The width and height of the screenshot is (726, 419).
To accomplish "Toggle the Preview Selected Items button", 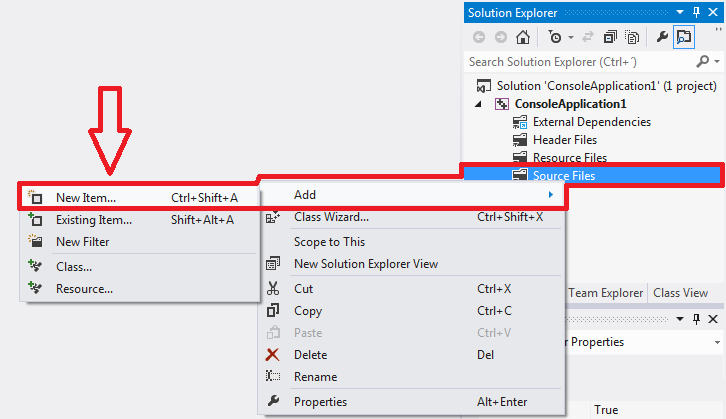I will (x=684, y=37).
